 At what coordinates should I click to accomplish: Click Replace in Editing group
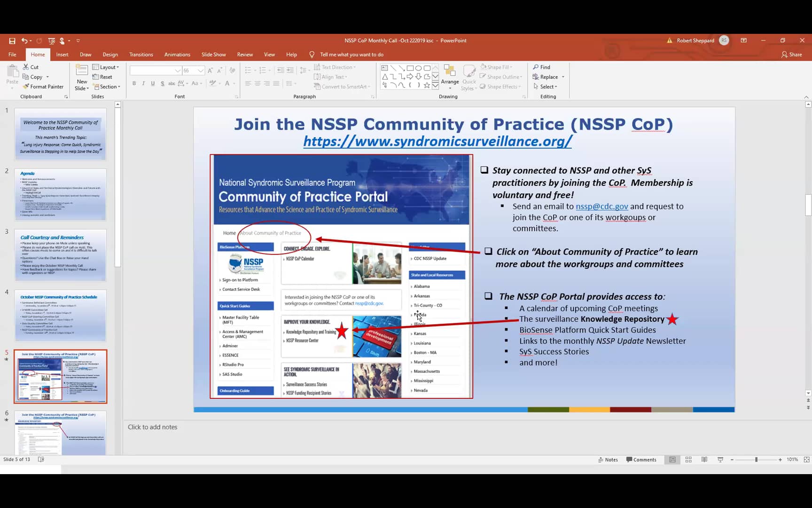coord(548,77)
